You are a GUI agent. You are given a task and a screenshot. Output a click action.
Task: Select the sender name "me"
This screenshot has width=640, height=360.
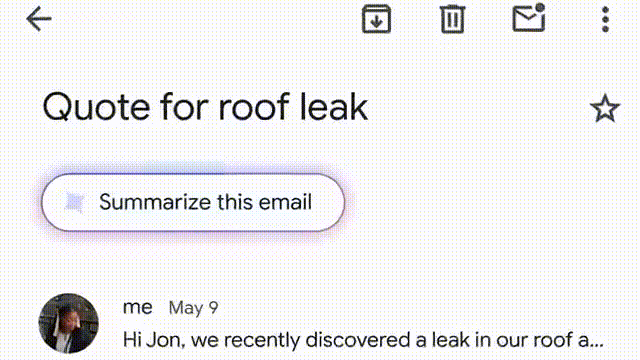(138, 307)
